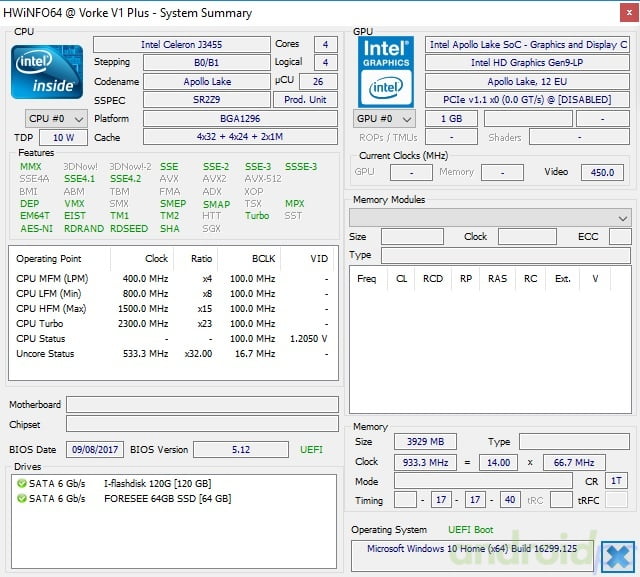
Task: Click the empty Motherboard field
Action: [202, 404]
